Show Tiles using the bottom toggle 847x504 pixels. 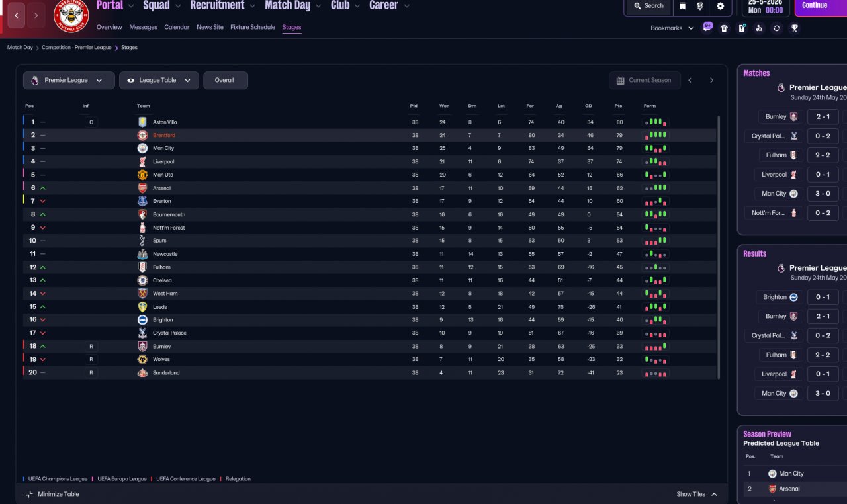697,494
